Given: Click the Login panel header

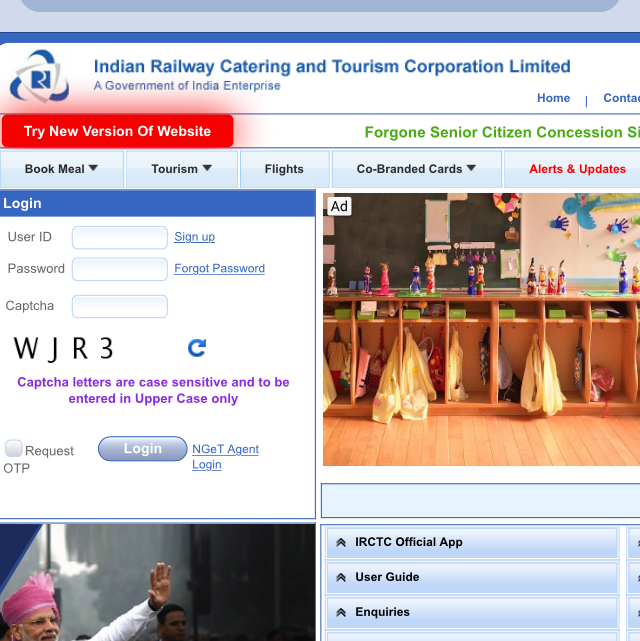Looking at the screenshot, I should tap(157, 203).
